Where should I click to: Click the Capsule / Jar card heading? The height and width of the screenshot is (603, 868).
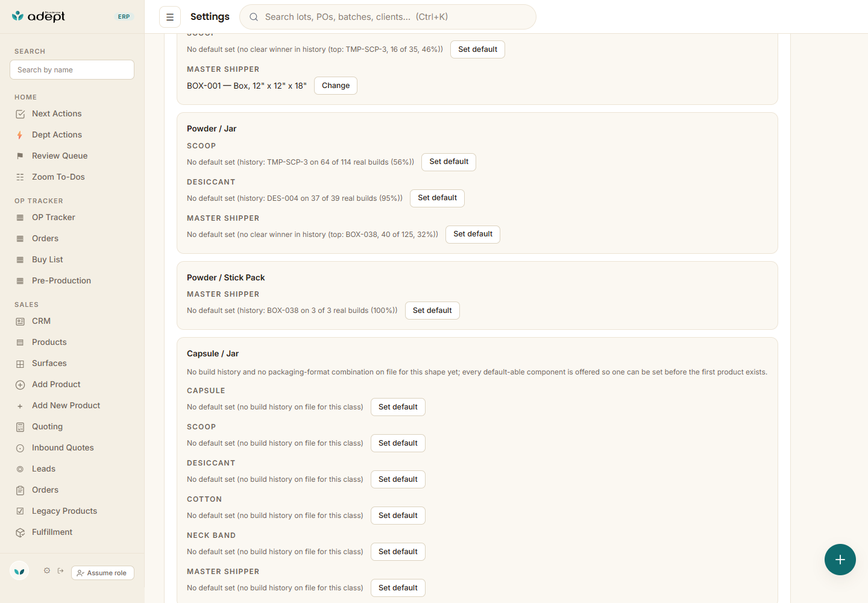213,353
